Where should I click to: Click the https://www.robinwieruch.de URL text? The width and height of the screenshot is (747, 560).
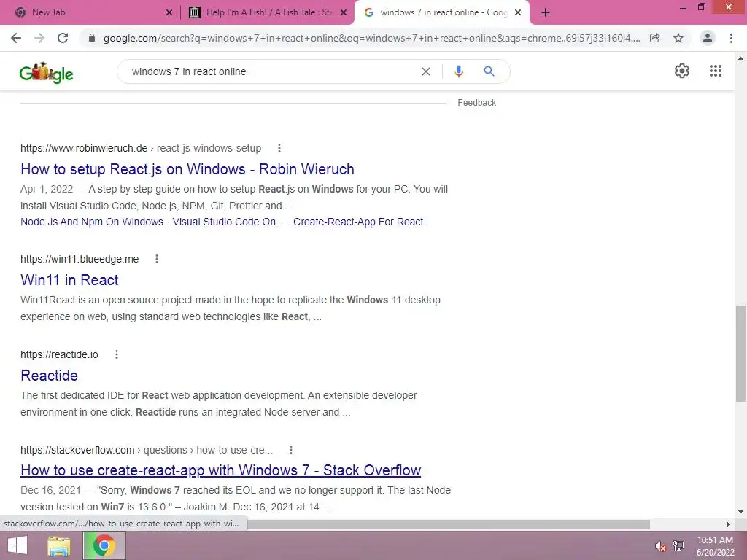(84, 148)
